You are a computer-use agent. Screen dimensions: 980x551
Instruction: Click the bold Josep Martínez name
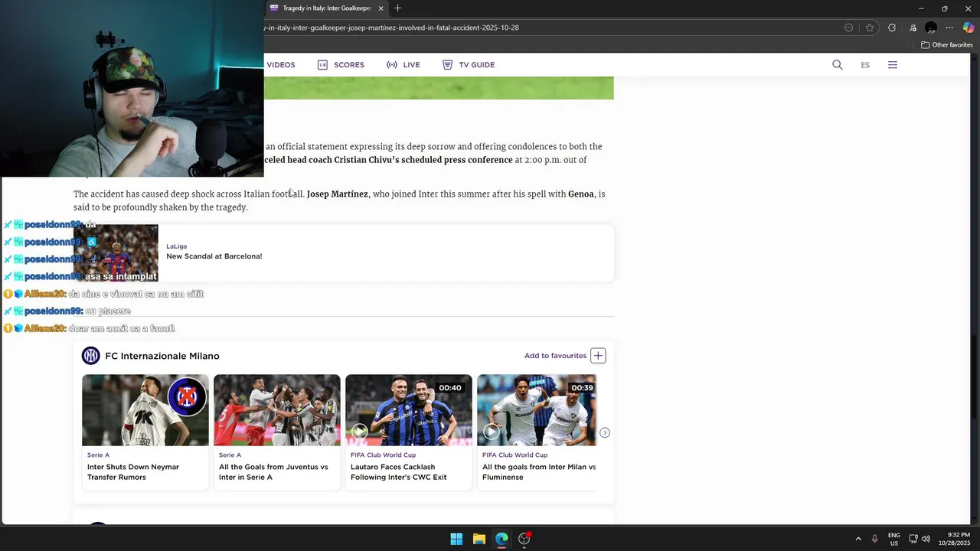click(x=338, y=194)
